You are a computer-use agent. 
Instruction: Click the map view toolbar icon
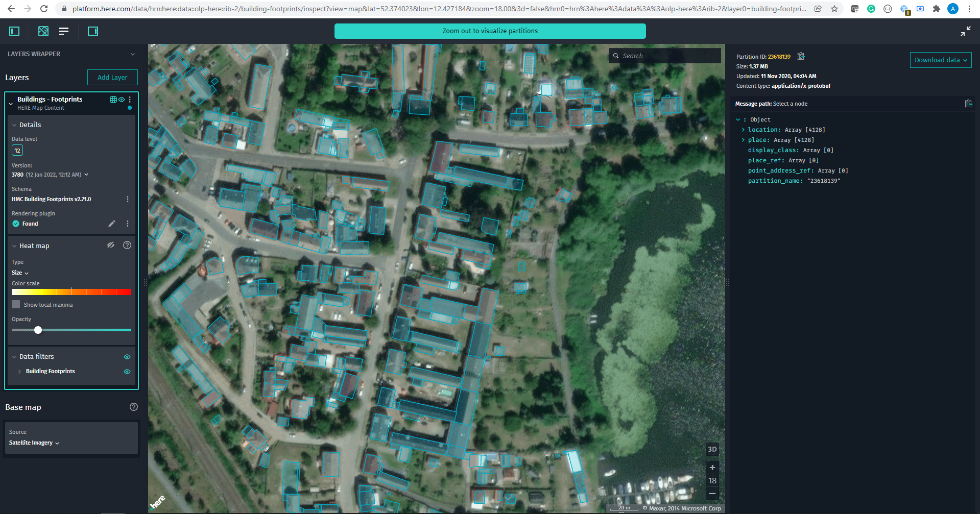click(x=43, y=31)
